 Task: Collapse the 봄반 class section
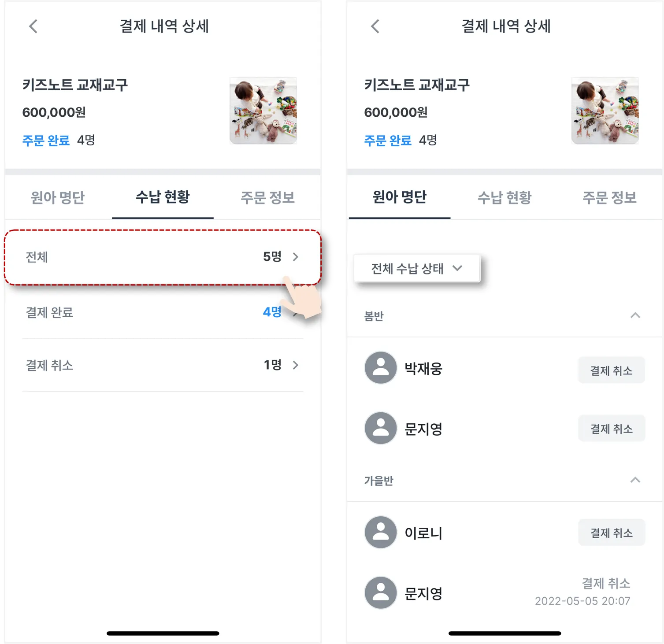coord(635,315)
